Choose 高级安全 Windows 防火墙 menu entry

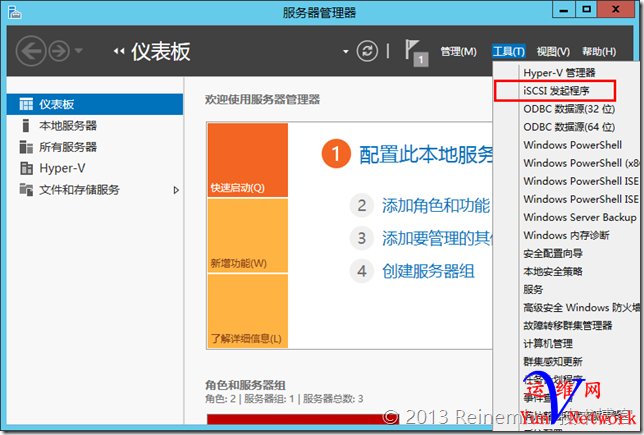pos(581,308)
